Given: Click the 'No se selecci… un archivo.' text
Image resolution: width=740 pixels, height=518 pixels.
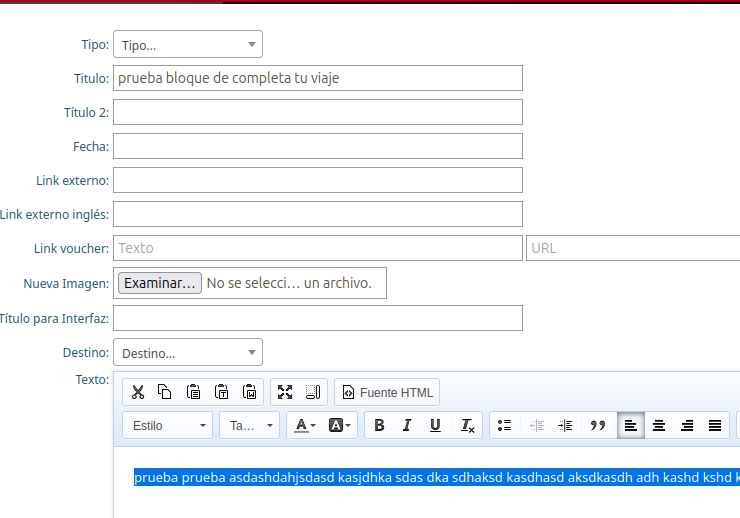Looking at the screenshot, I should click(x=289, y=283).
